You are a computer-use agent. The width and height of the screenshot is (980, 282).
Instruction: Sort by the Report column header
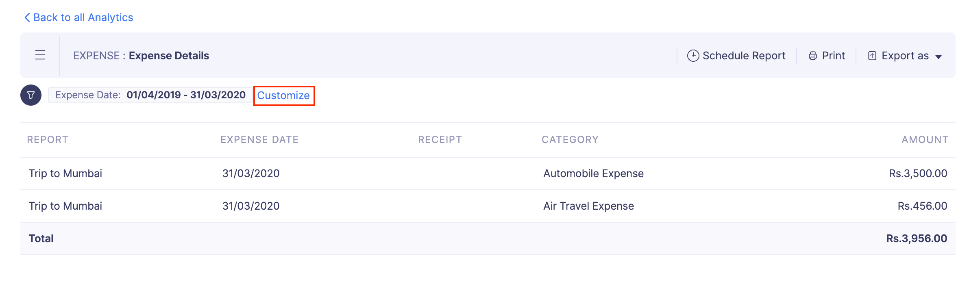point(48,140)
